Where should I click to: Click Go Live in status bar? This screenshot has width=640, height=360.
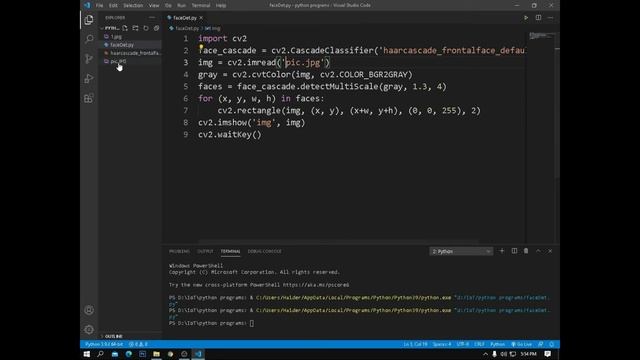[x=522, y=344]
